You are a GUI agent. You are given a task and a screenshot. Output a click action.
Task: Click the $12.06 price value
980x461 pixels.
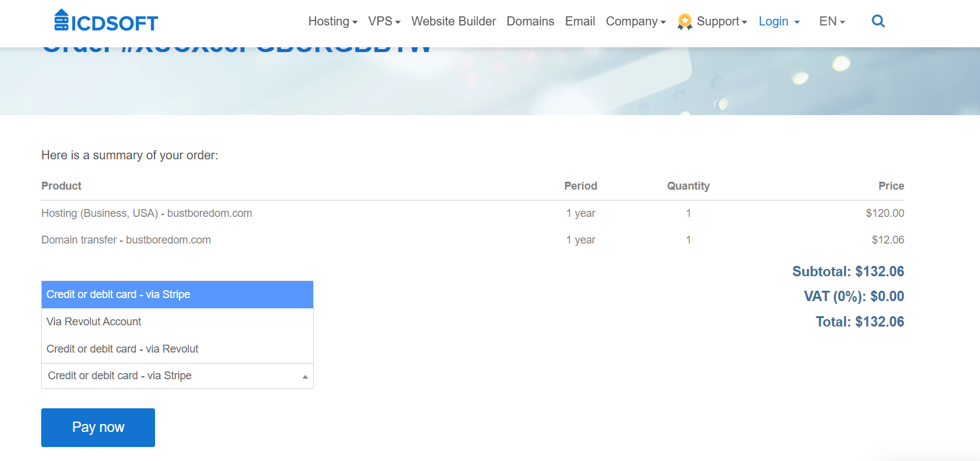[x=888, y=240]
